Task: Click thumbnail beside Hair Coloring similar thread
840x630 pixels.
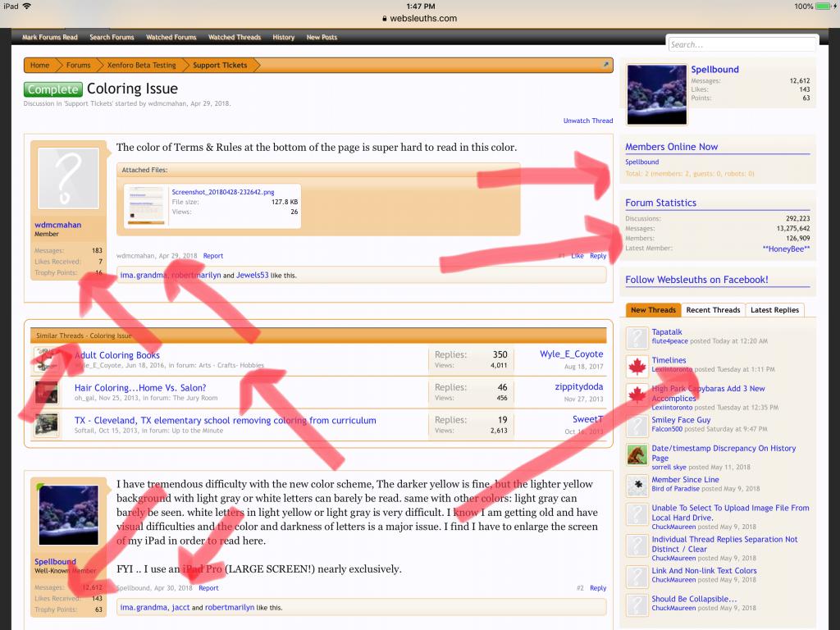Action: pyautogui.click(x=47, y=392)
